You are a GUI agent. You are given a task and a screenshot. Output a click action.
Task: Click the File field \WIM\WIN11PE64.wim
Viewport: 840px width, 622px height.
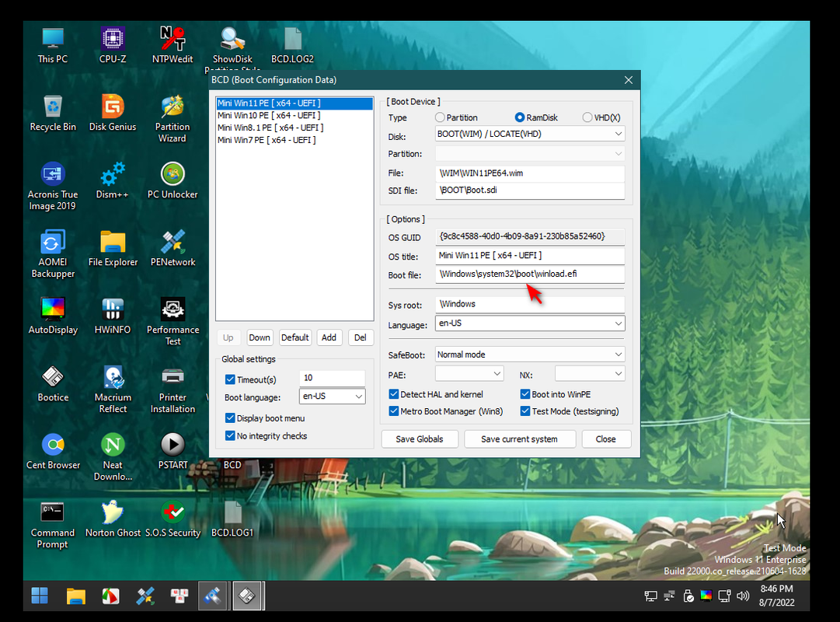[x=530, y=173]
